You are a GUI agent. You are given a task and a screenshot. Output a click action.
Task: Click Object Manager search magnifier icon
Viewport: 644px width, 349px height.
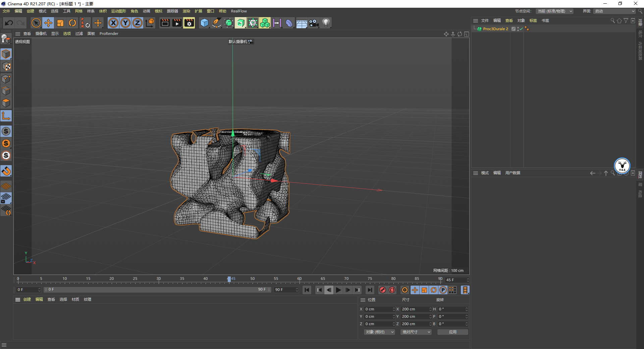pyautogui.click(x=613, y=21)
